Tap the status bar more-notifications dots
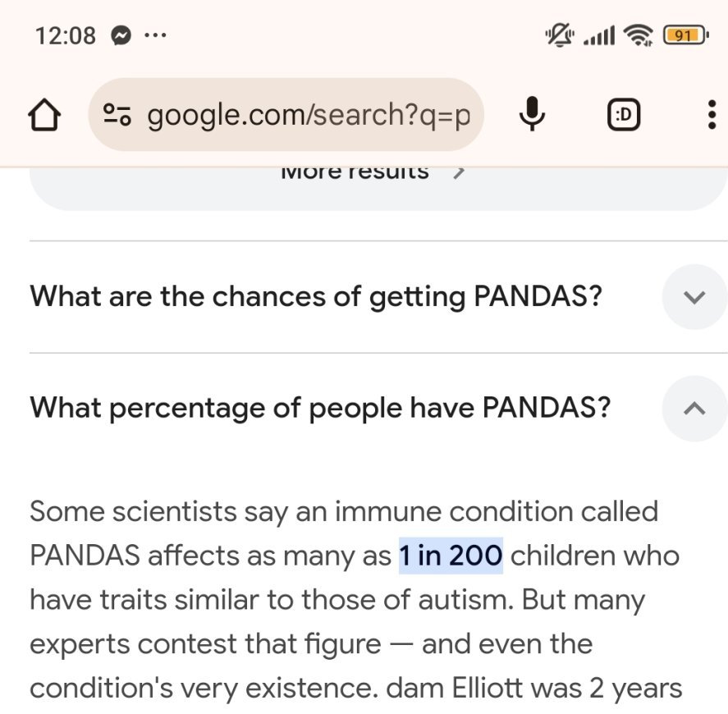The height and width of the screenshot is (714, 728). [155, 35]
